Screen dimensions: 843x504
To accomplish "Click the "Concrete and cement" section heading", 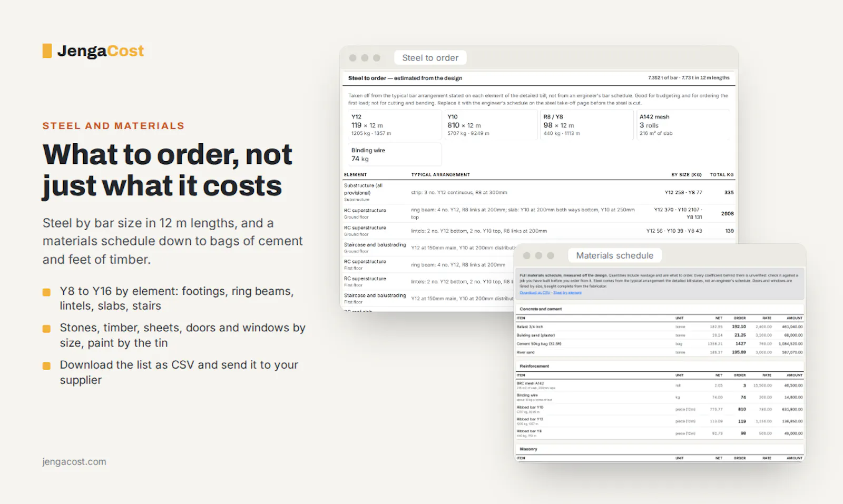I will (541, 309).
